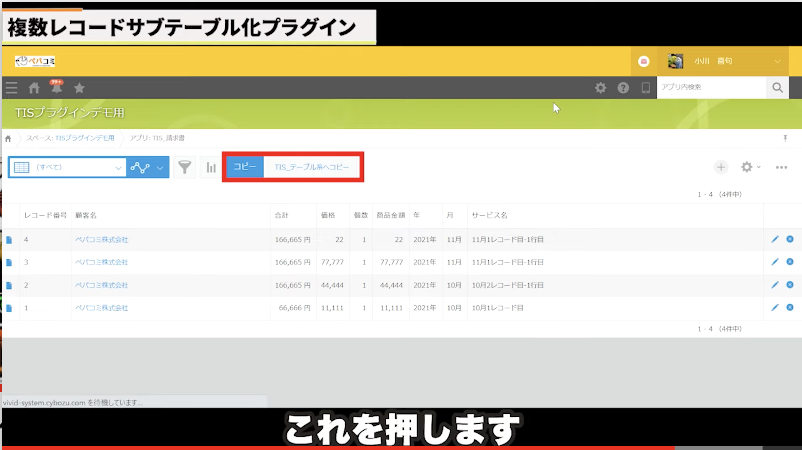Delete record 1 with the delete icon
Screen dimensions: 802x450
click(x=790, y=307)
